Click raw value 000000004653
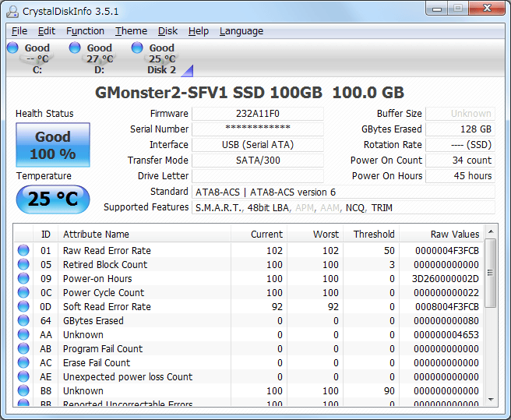 pos(446,334)
